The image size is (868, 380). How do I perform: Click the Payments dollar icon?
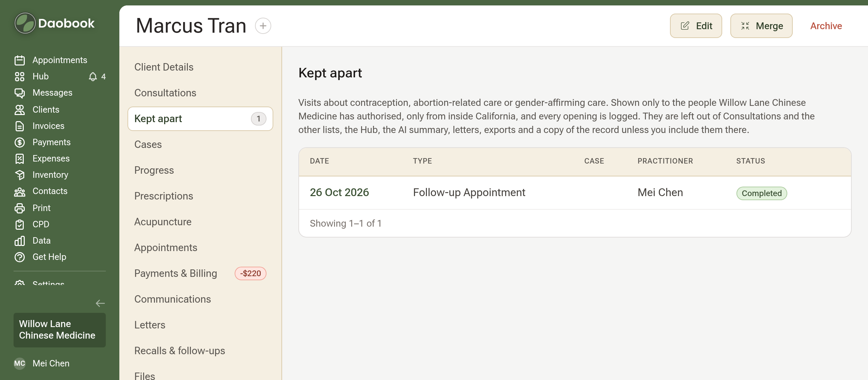pos(20,142)
